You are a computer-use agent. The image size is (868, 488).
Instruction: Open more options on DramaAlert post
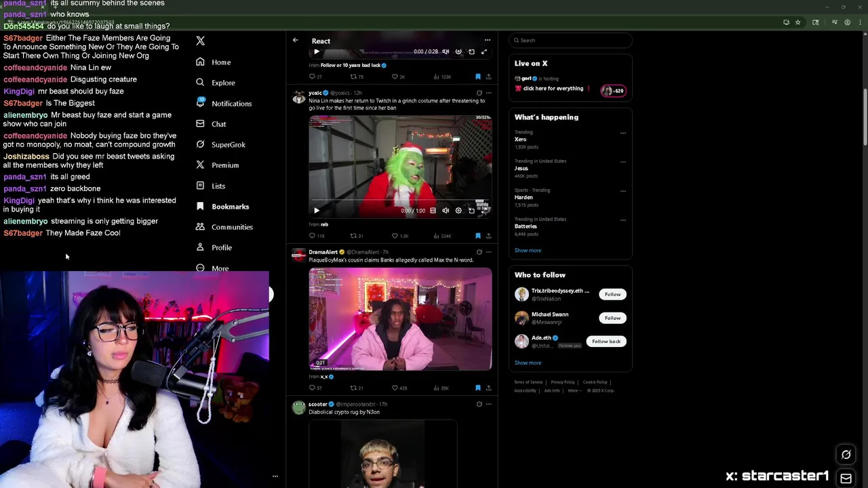pos(488,252)
